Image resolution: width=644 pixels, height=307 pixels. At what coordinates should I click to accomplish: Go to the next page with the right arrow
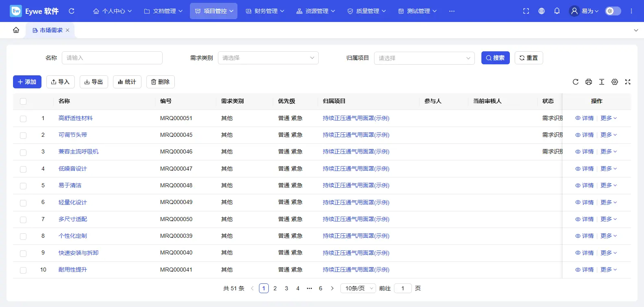pos(332,288)
